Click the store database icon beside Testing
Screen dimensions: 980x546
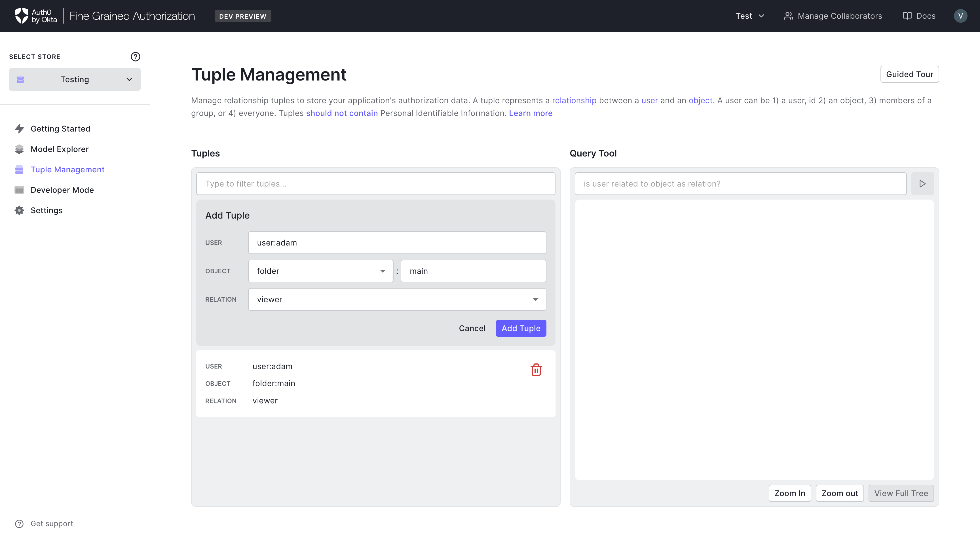coord(20,79)
